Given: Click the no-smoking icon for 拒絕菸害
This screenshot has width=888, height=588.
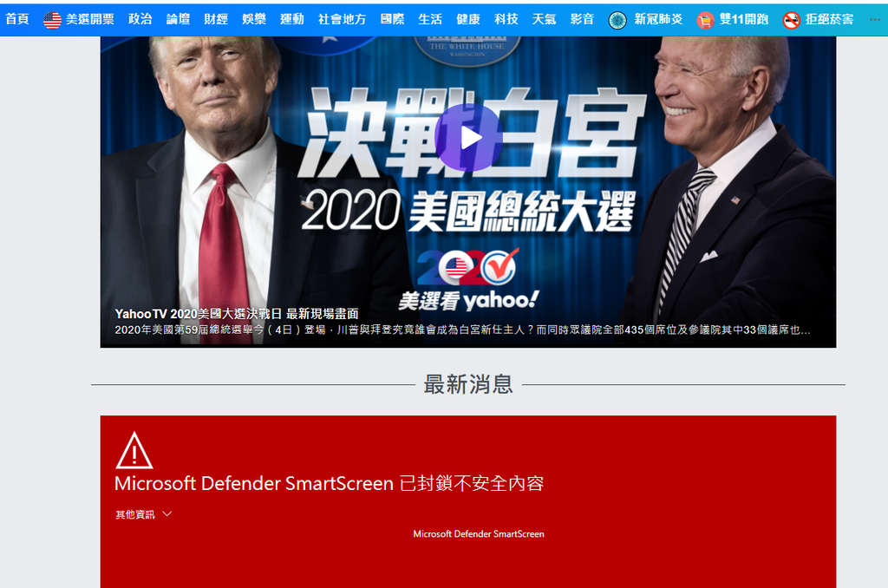Looking at the screenshot, I should (x=791, y=21).
